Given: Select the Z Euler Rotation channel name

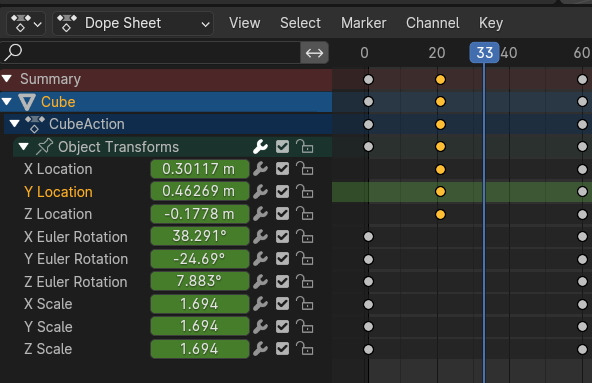Looking at the screenshot, I should pyautogui.click(x=76, y=282).
